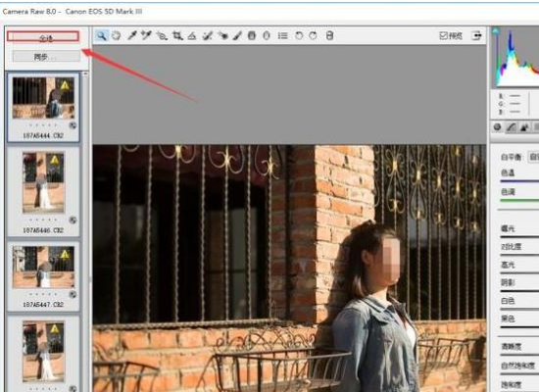The height and width of the screenshot is (392, 539).
Task: Select the White Balance eyedropper tool
Action: [x=132, y=35]
